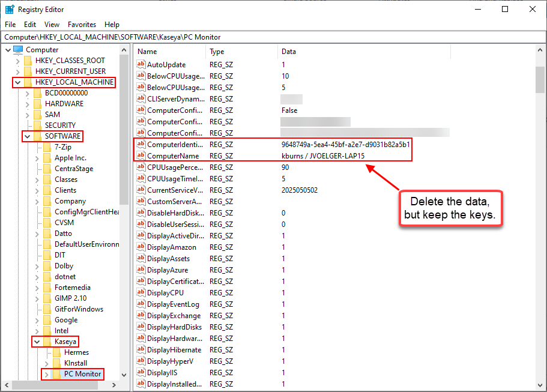Select the DisplayEventLog value icon
Viewport: 547px width, 392px height.
coord(141,304)
